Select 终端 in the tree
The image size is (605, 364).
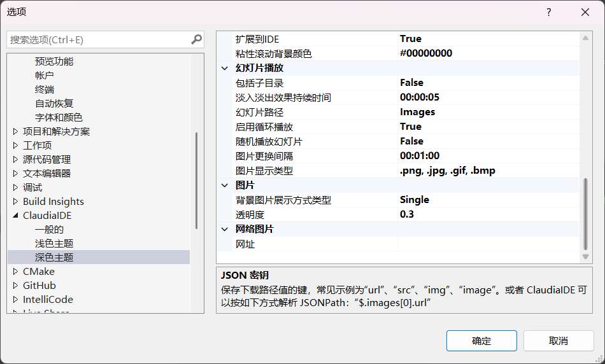point(45,90)
